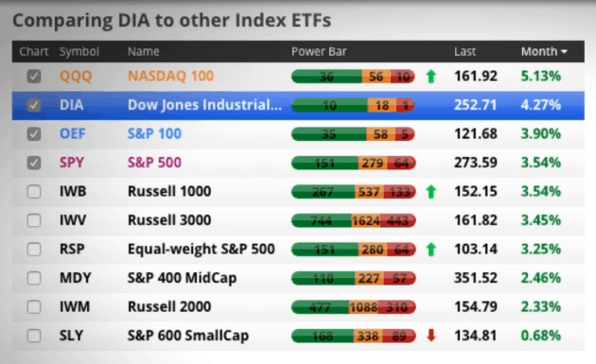596x364 pixels.
Task: Click the Power Bar column header
Action: 319,51
